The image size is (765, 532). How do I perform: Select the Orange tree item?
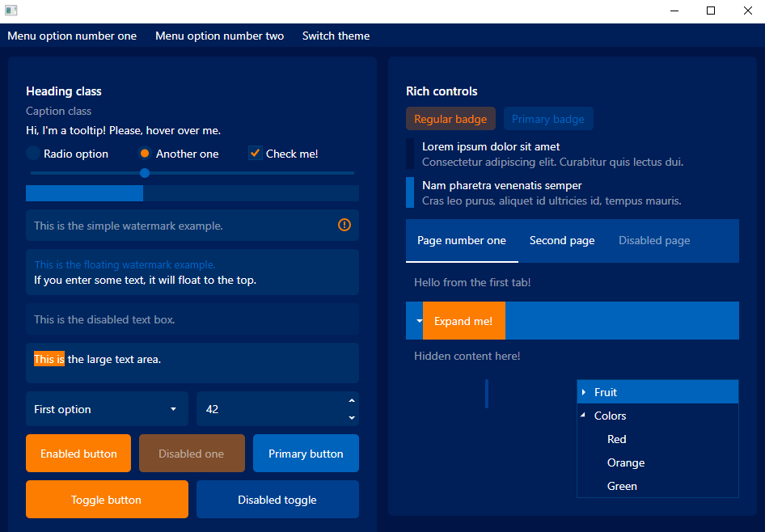pos(657,462)
